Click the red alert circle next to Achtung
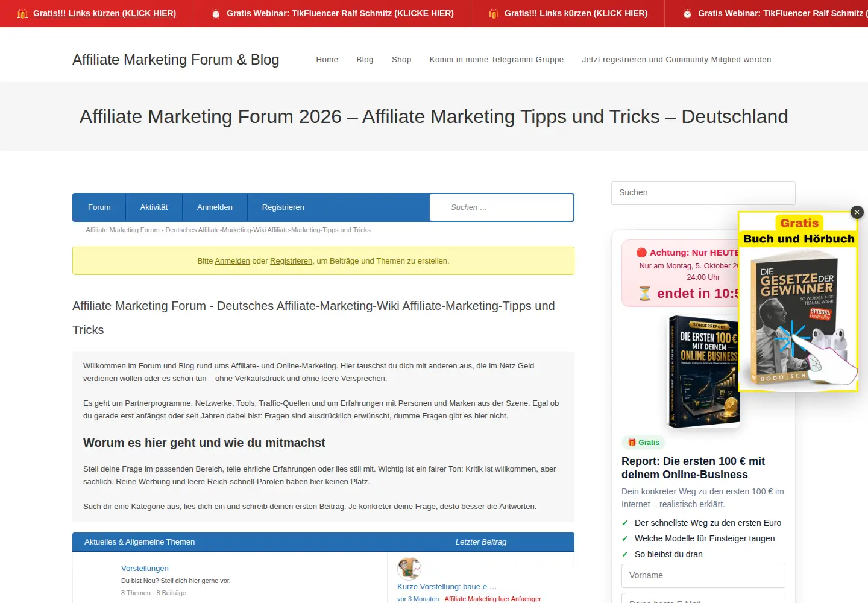The height and width of the screenshot is (603, 868). 641,253
